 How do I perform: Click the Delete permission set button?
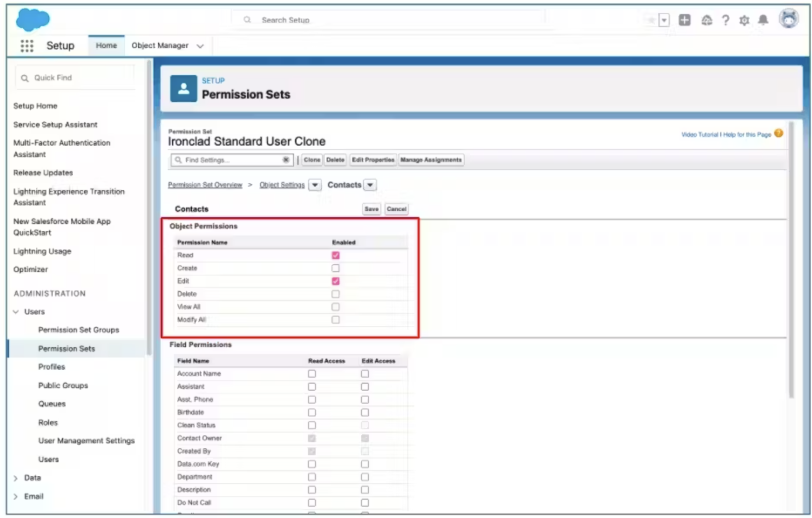pyautogui.click(x=335, y=160)
